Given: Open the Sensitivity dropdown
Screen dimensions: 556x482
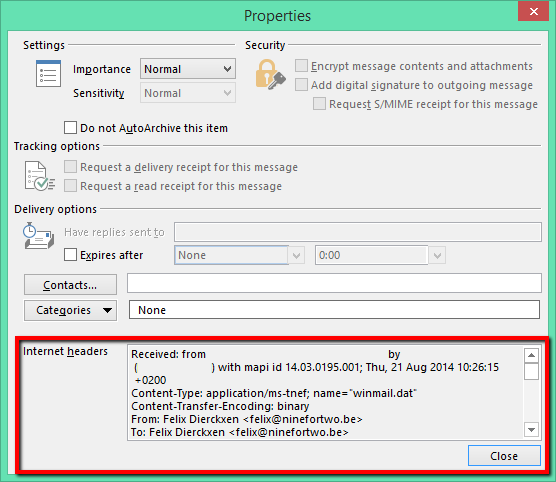Looking at the screenshot, I should click(188, 93).
